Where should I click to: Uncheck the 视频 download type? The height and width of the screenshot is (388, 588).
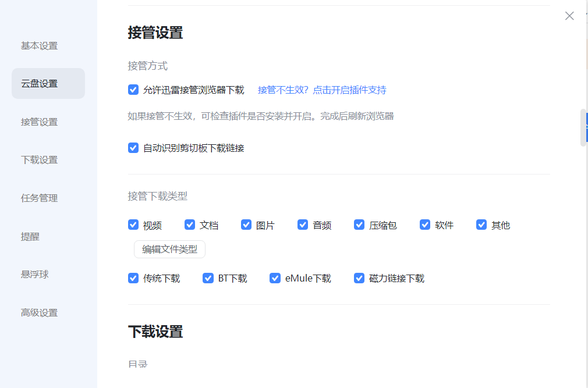(133, 225)
